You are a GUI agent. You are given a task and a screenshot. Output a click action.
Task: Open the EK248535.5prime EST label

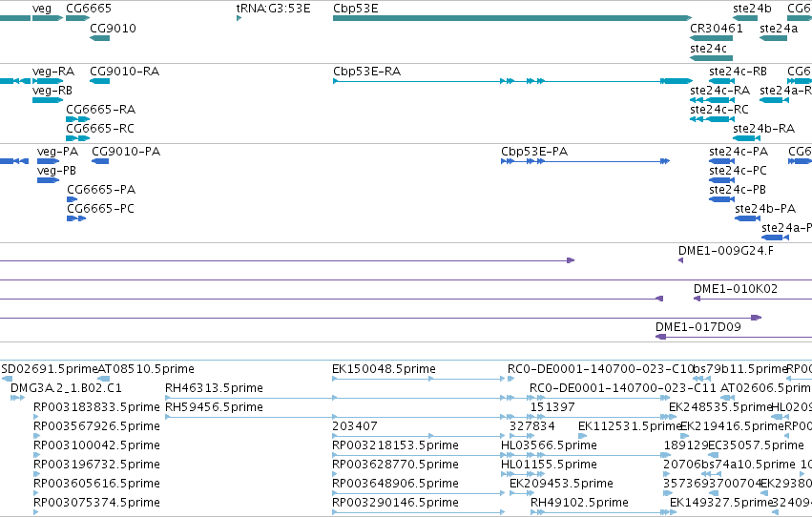pyautogui.click(x=720, y=407)
